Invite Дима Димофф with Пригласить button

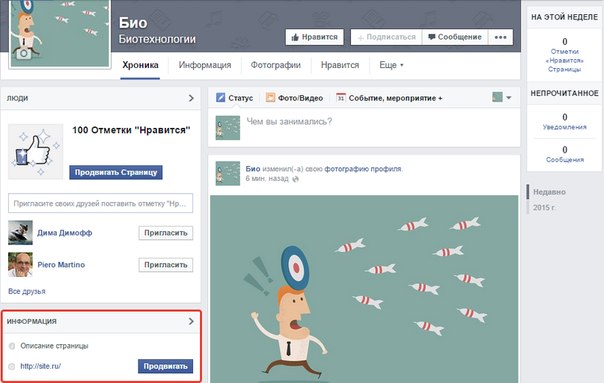pos(166,233)
